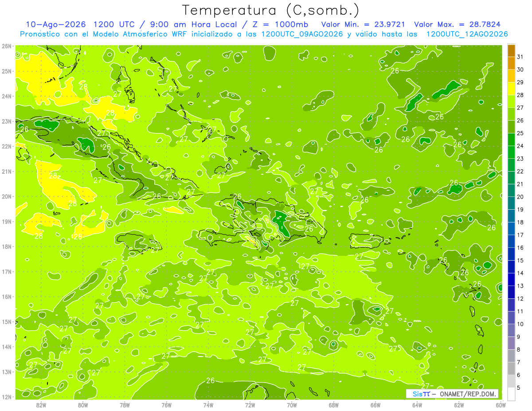The height and width of the screenshot is (411, 532).
Task: Pick legend color band between 8 and 9
Action: pos(511,343)
